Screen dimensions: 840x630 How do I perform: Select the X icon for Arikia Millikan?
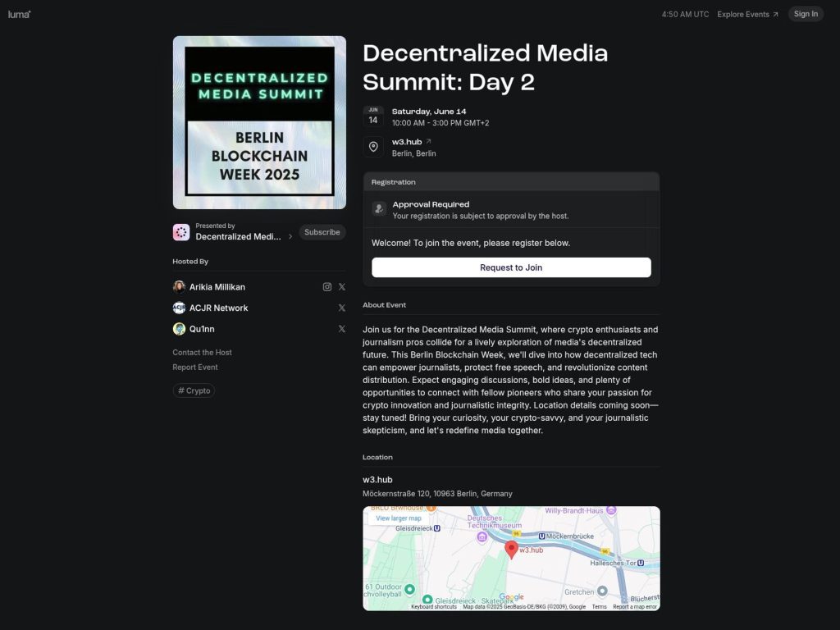[x=342, y=286]
